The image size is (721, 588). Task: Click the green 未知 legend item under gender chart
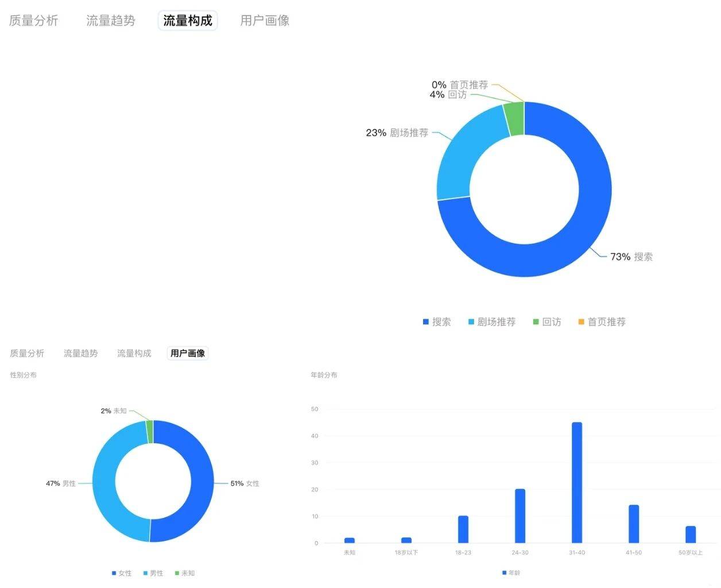(184, 573)
